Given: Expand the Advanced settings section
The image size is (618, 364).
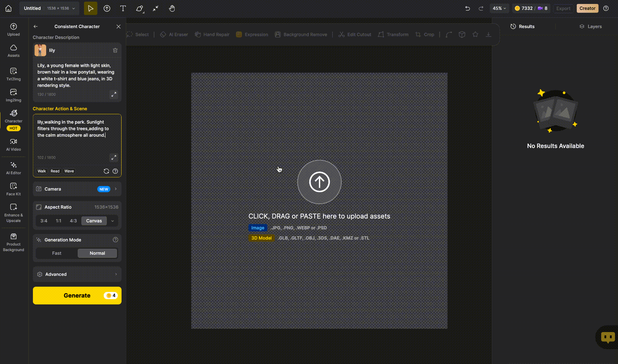Looking at the screenshot, I should [77, 274].
